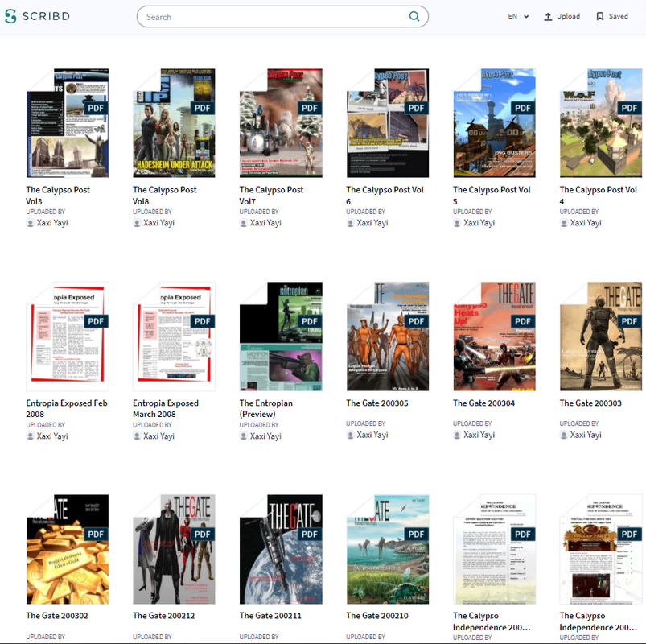Open The Calypso Post Vol8 cover thumbnail

click(174, 123)
